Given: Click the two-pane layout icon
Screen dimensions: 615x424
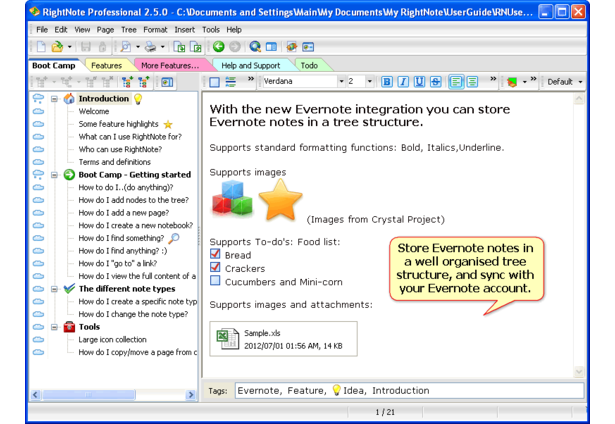Looking at the screenshot, I should coord(271,47).
